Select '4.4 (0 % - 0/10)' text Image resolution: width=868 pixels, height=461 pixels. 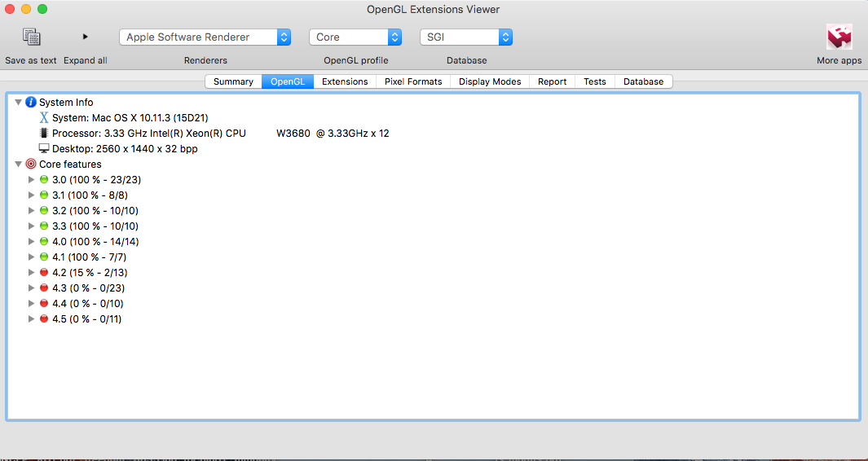click(88, 304)
